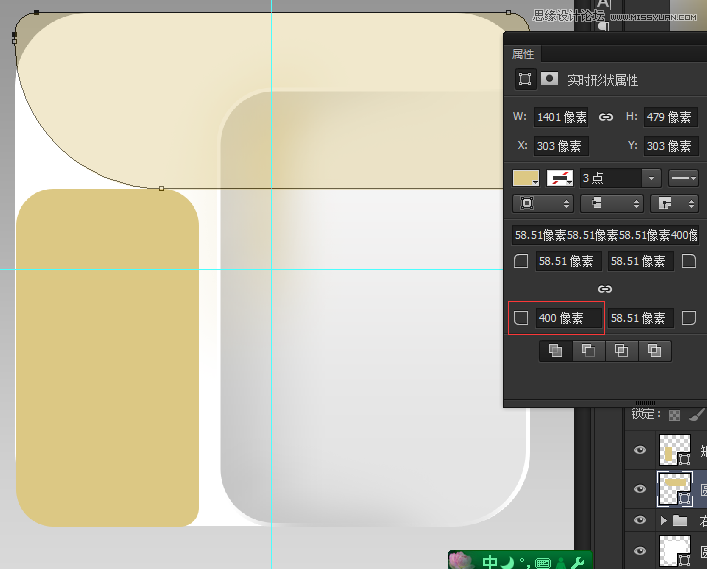Open IME settings wrench icon

pos(578,562)
